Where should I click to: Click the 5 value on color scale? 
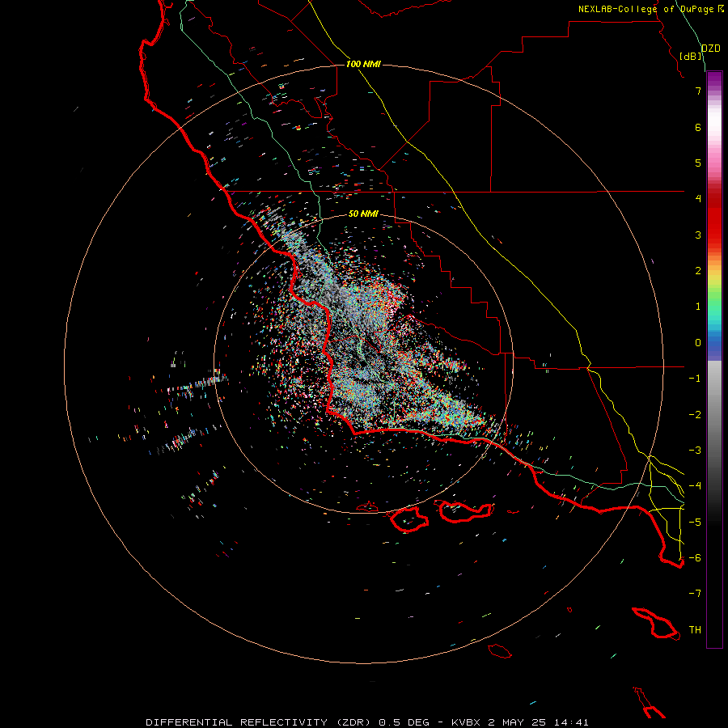coord(698,163)
